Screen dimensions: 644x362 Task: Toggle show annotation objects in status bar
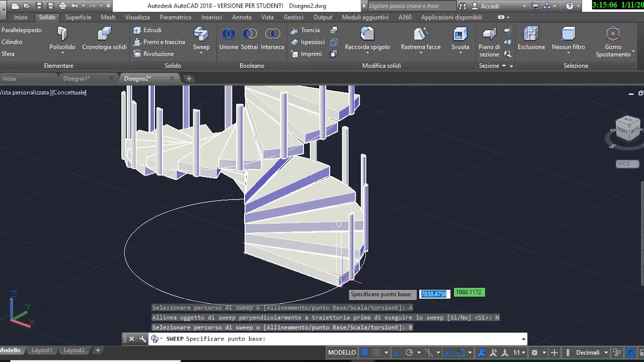[x=481, y=352]
